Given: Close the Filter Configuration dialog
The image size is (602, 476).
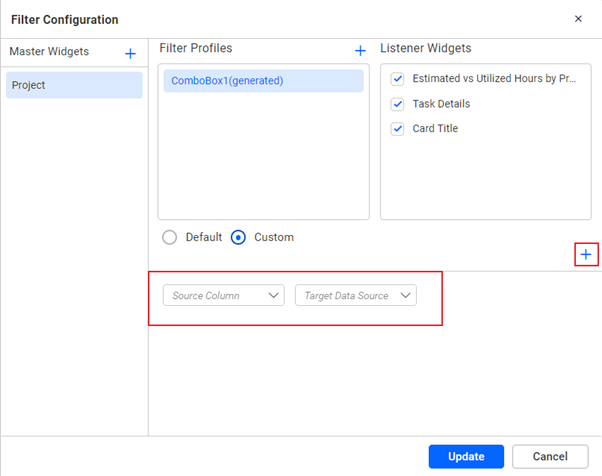Looking at the screenshot, I should point(578,19).
